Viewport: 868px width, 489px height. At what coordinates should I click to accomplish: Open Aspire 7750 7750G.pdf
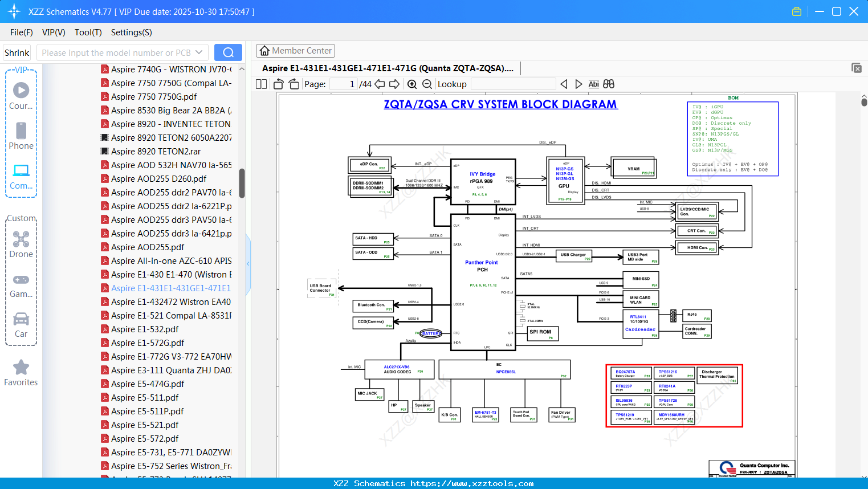coord(149,96)
